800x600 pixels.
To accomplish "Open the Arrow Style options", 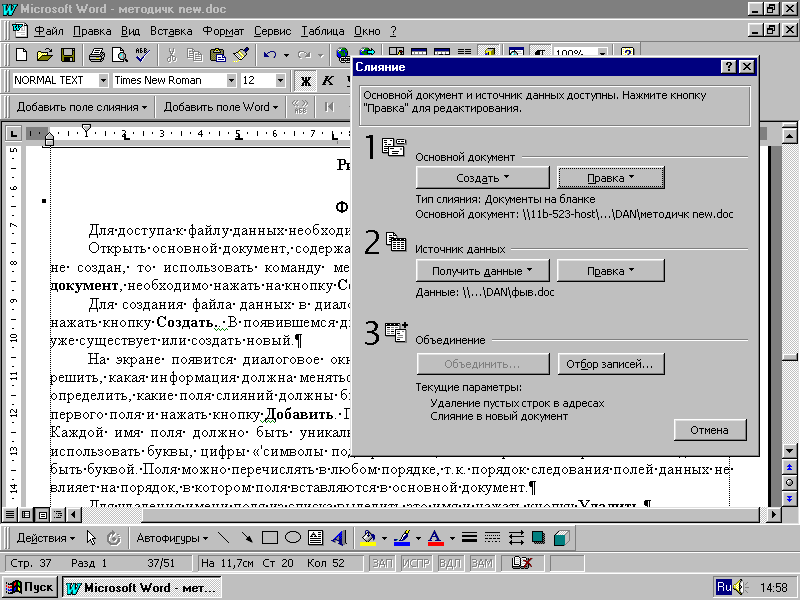I will [516, 538].
